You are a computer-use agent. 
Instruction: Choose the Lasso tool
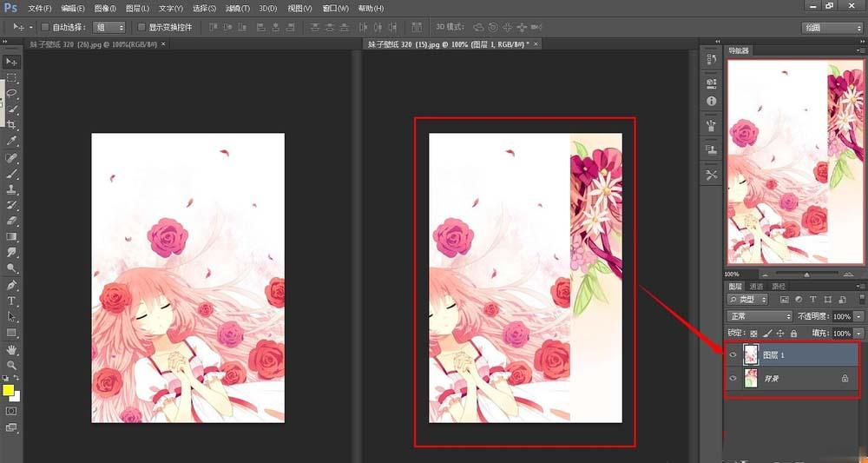[x=12, y=93]
